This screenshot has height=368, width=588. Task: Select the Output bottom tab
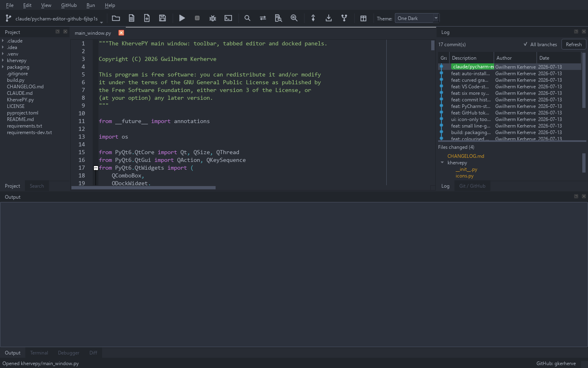13,353
